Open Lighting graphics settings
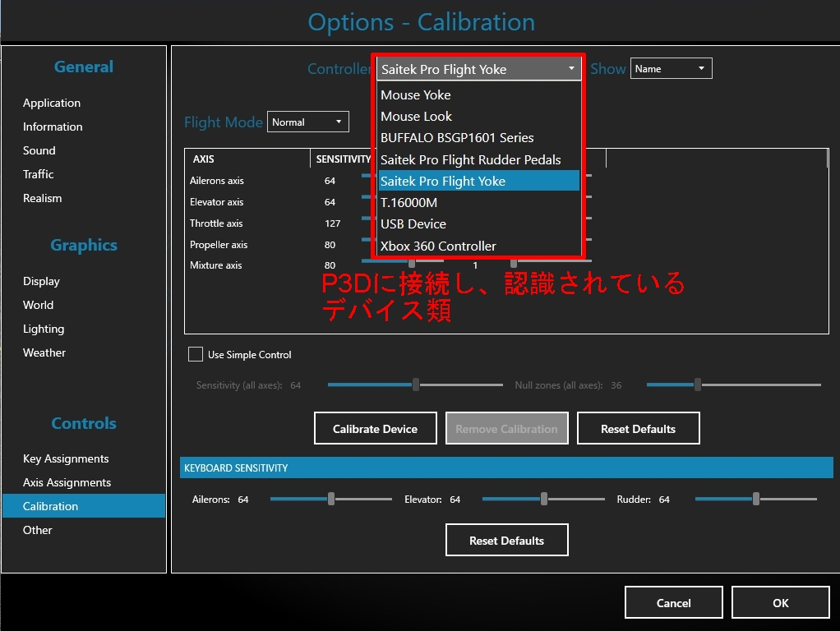This screenshot has width=840, height=631. [x=44, y=329]
